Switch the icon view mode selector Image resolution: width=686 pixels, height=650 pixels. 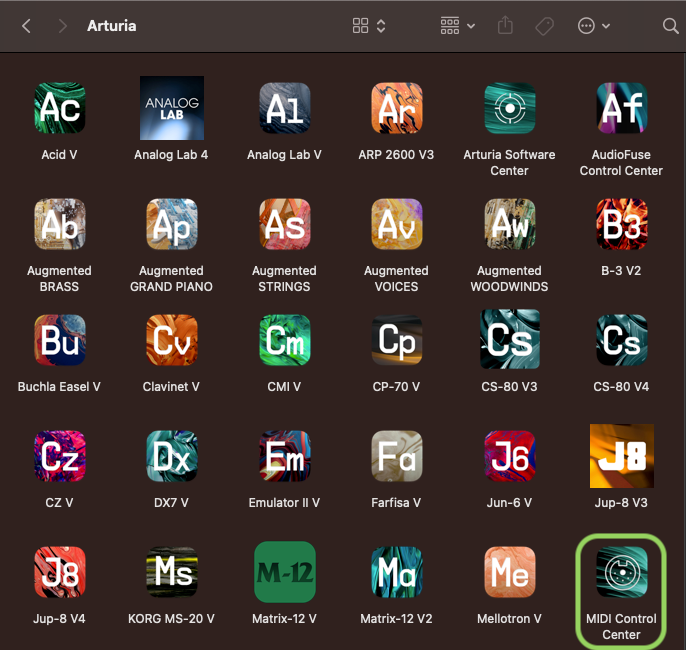[369, 26]
